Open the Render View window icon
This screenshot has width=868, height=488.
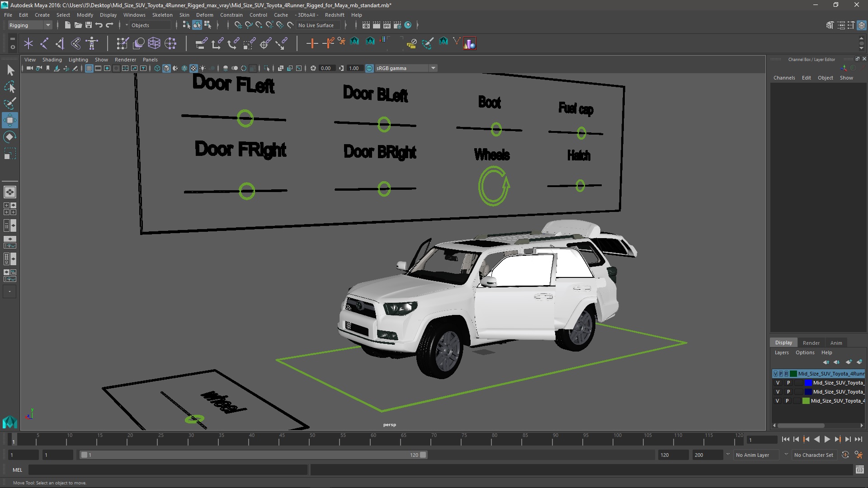pyautogui.click(x=366, y=25)
